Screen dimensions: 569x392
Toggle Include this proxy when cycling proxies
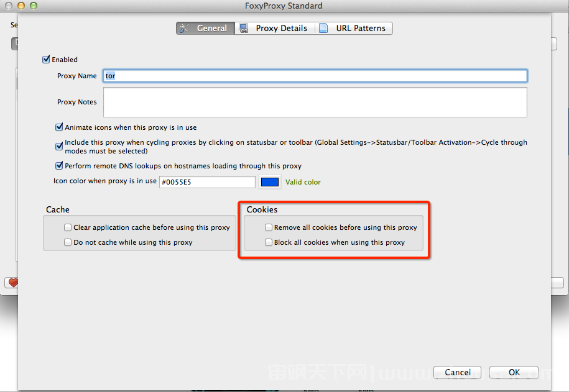[59, 147]
